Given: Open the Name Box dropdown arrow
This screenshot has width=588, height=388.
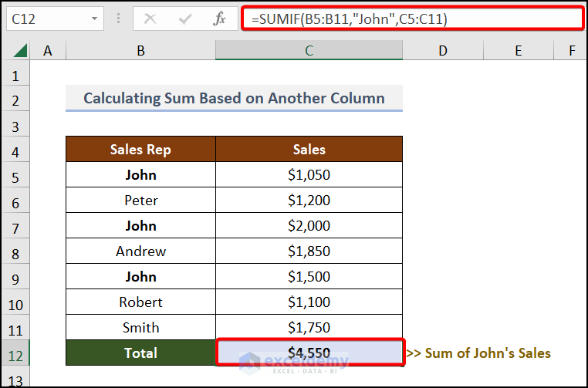Looking at the screenshot, I should point(94,19).
